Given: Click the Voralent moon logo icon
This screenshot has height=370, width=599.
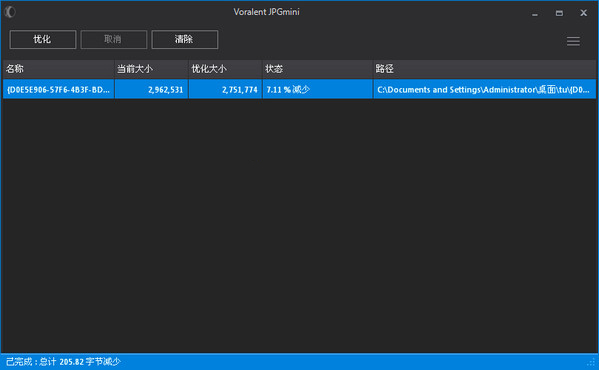Looking at the screenshot, I should 10,12.
